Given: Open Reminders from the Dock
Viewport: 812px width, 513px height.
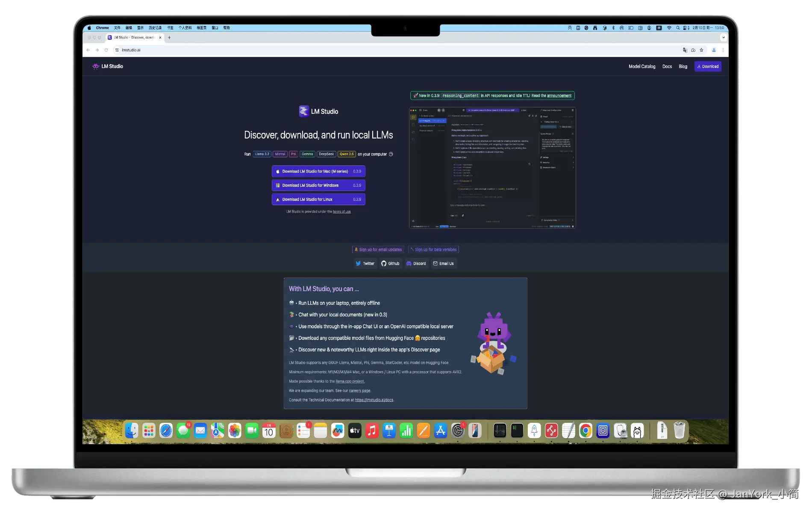Looking at the screenshot, I should click(x=303, y=430).
